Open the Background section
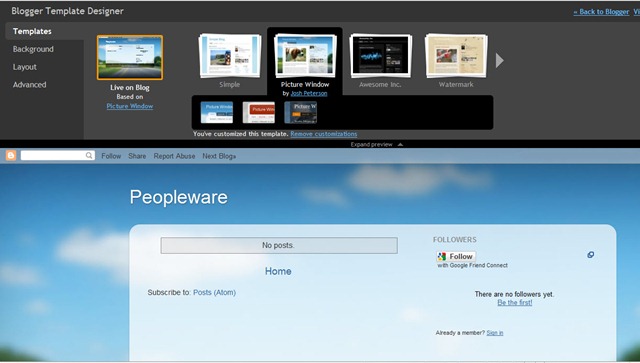 coord(33,49)
